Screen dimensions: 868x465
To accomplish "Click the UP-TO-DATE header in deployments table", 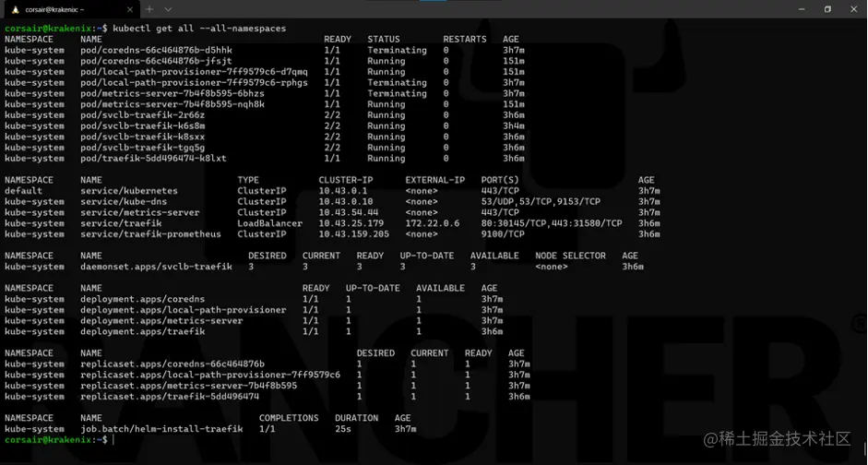I will click(x=373, y=288).
